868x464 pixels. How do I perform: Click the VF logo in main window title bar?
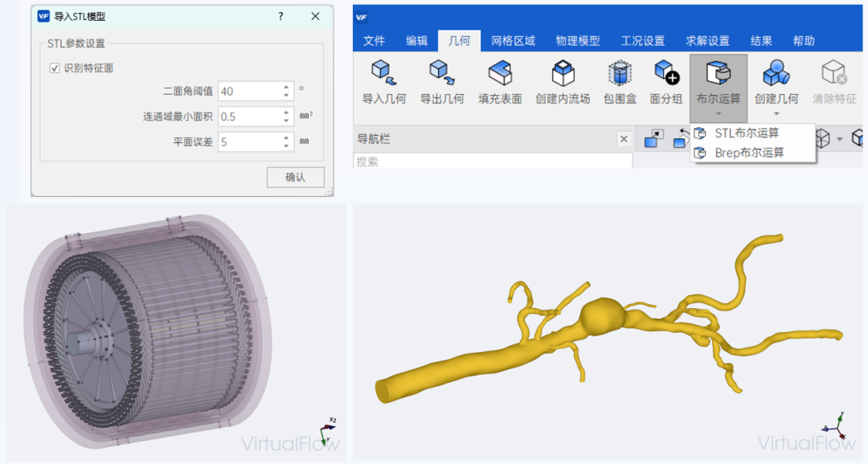(362, 17)
